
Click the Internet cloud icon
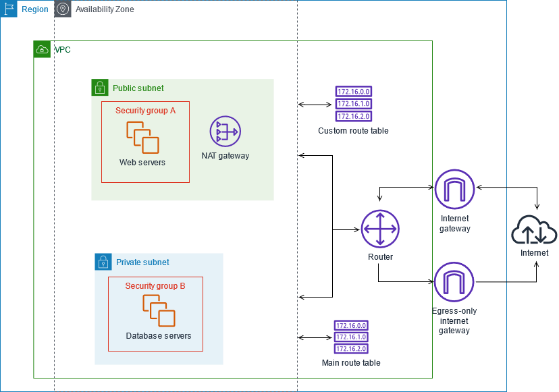point(534,231)
